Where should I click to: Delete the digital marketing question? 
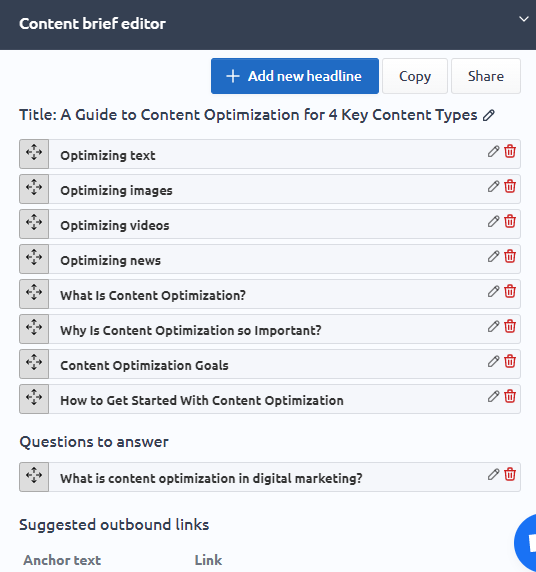click(x=510, y=474)
